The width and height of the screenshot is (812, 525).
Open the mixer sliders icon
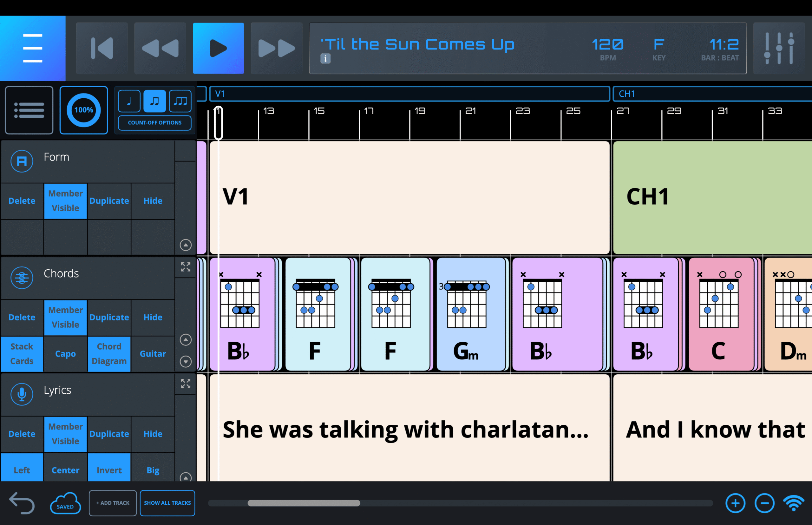(779, 48)
